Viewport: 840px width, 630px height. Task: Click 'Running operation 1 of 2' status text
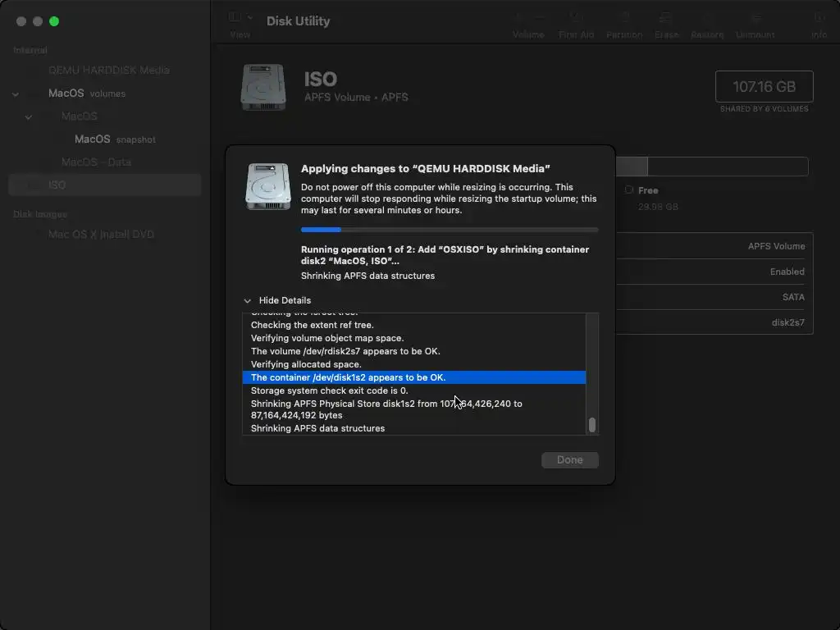(445, 256)
